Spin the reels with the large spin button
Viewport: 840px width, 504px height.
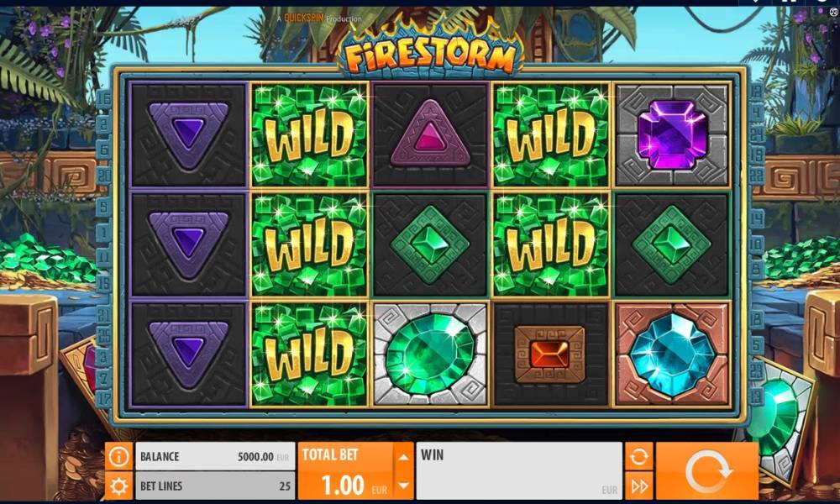[707, 471]
